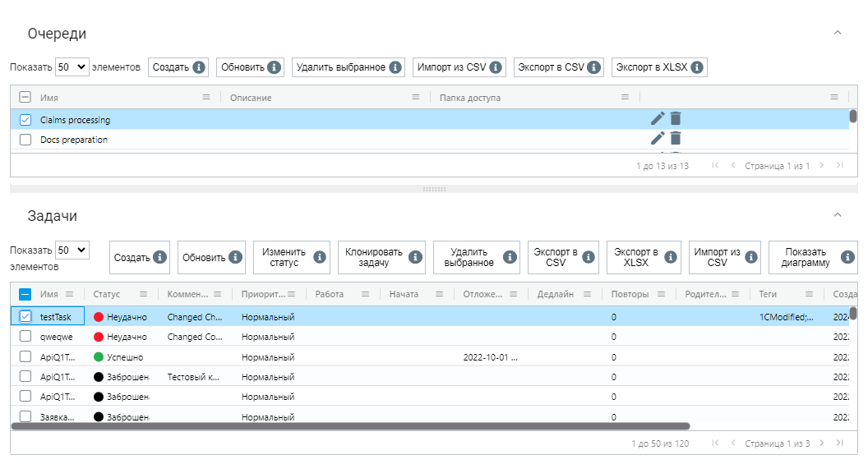Click the trash icon for Docs preparation
868x464 pixels.
coord(676,138)
